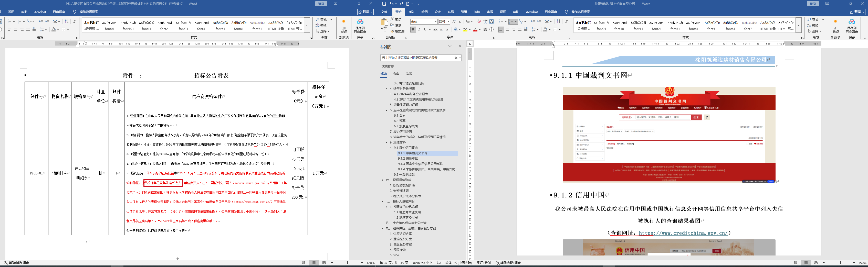Toggle distributed alignment in right Word window
The height and width of the screenshot is (267, 868).
pos(526,30)
